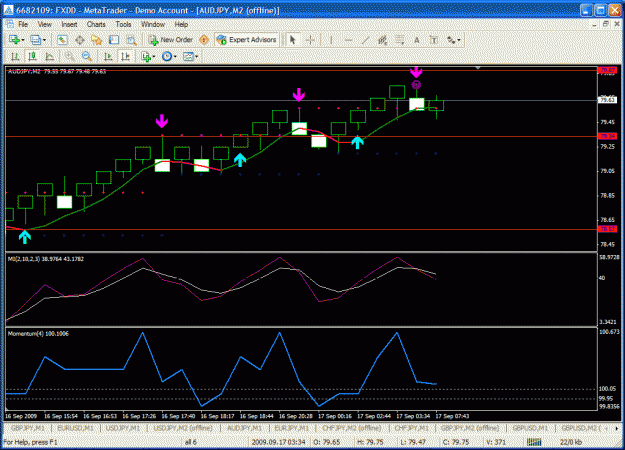Viewport: 625px width, 450px height.
Task: Open the Data Window
Action: point(80,40)
